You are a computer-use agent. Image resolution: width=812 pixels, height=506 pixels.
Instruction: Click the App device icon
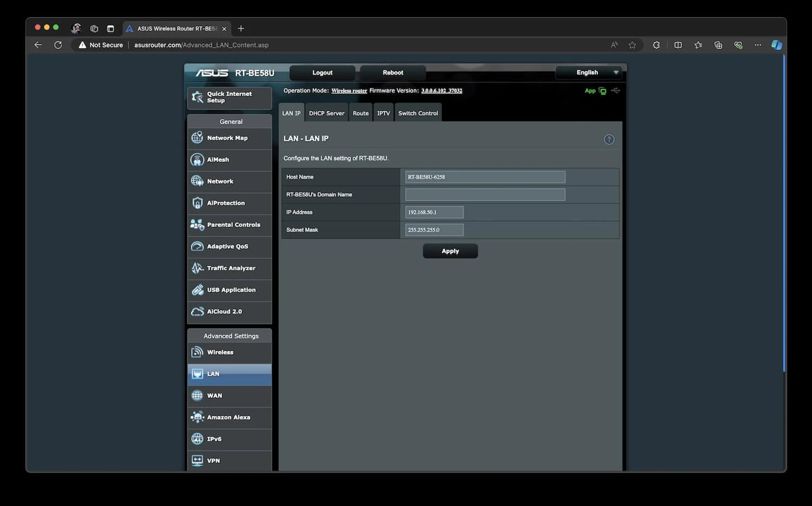coord(602,91)
